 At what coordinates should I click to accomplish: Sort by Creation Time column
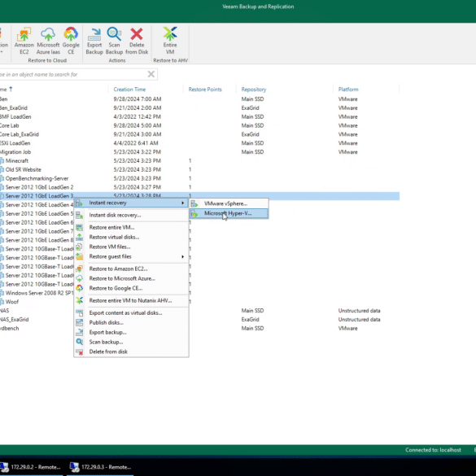click(129, 90)
